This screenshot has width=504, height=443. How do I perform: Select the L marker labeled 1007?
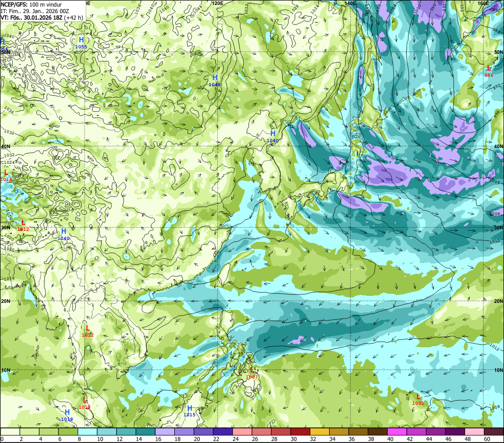click(252, 373)
